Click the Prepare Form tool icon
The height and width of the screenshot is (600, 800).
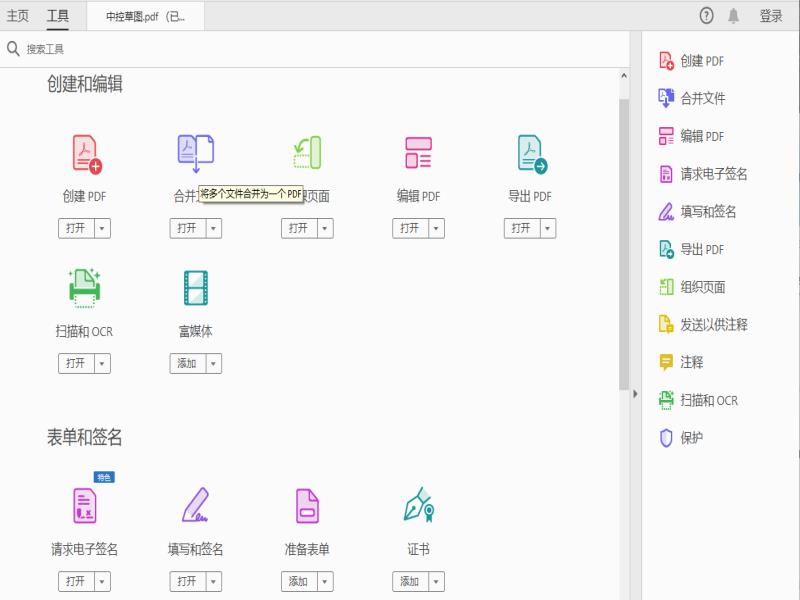point(307,505)
